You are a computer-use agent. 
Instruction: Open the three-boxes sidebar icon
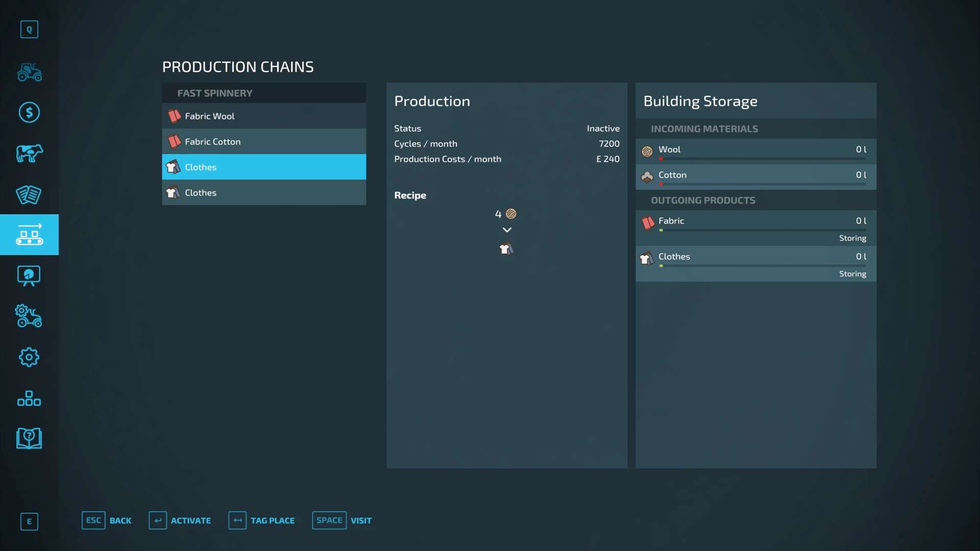click(x=29, y=398)
